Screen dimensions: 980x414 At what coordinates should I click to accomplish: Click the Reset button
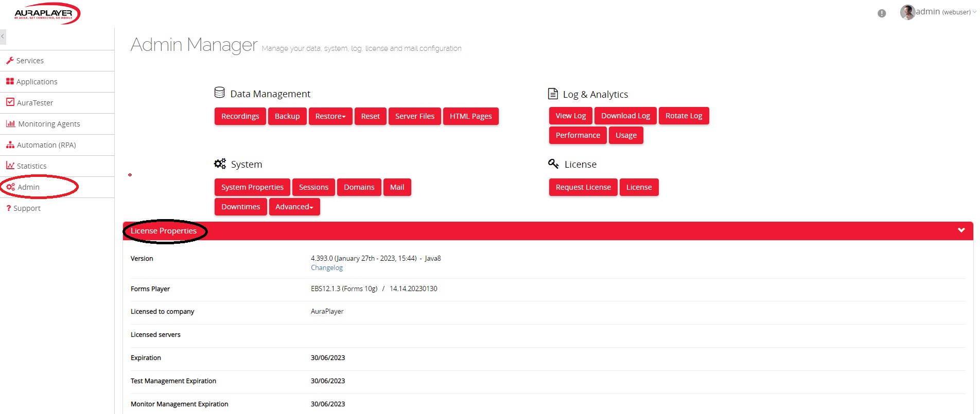[x=371, y=116]
